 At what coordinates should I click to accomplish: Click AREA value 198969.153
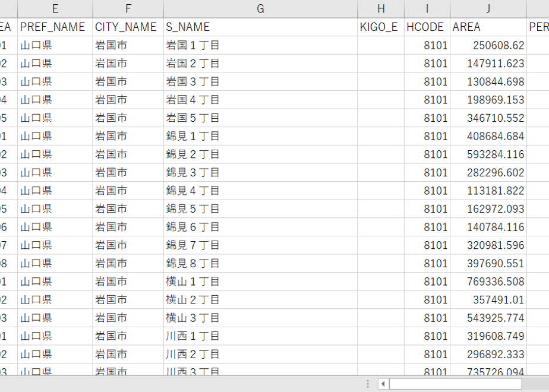[x=488, y=100]
